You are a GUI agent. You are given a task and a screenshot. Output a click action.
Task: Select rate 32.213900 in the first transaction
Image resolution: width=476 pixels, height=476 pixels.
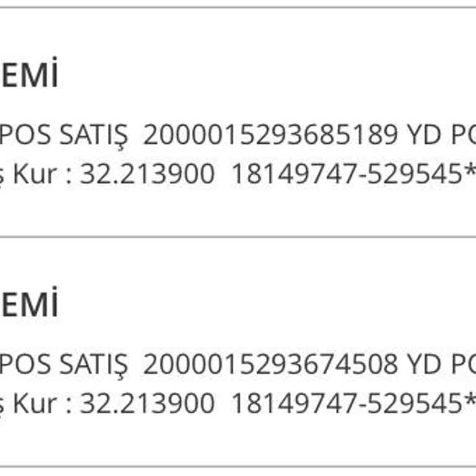coord(148,175)
